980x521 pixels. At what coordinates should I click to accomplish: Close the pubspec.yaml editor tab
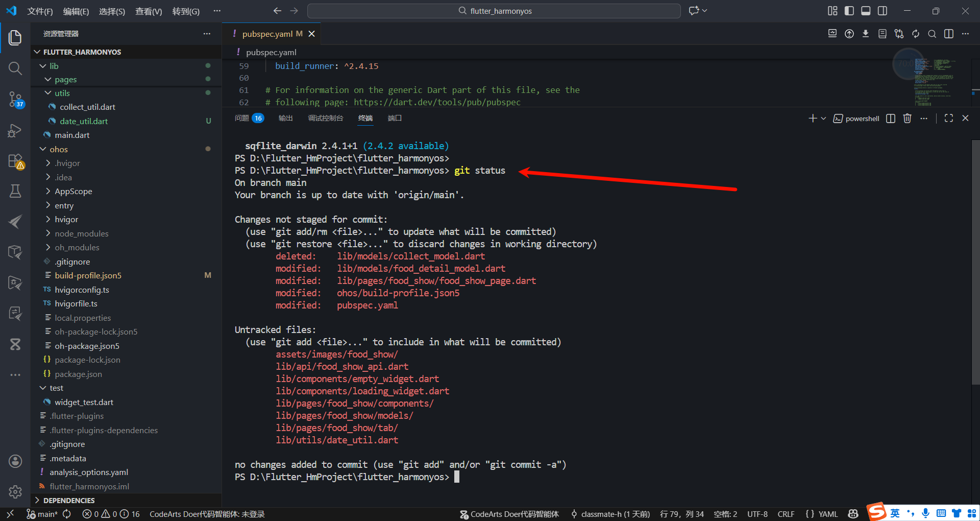tap(311, 34)
